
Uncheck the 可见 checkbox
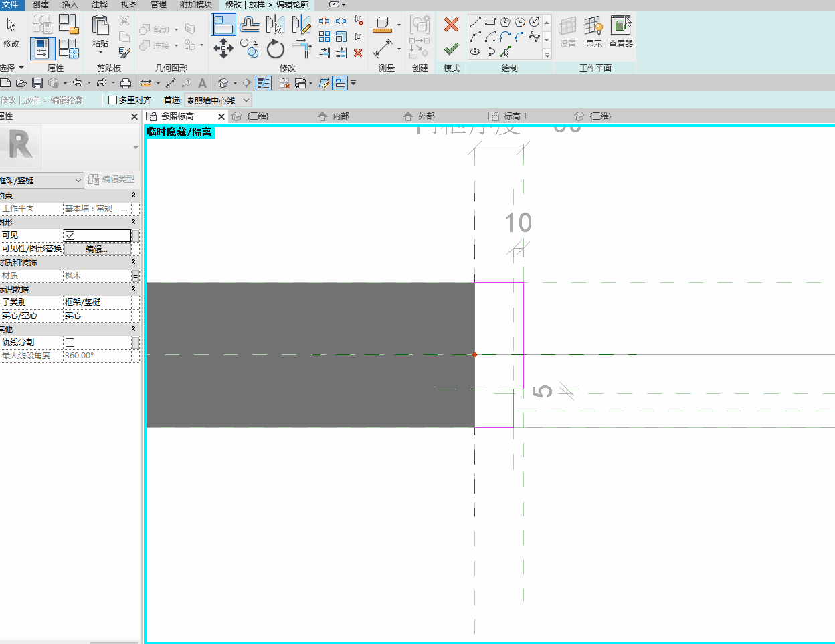pyautogui.click(x=70, y=235)
